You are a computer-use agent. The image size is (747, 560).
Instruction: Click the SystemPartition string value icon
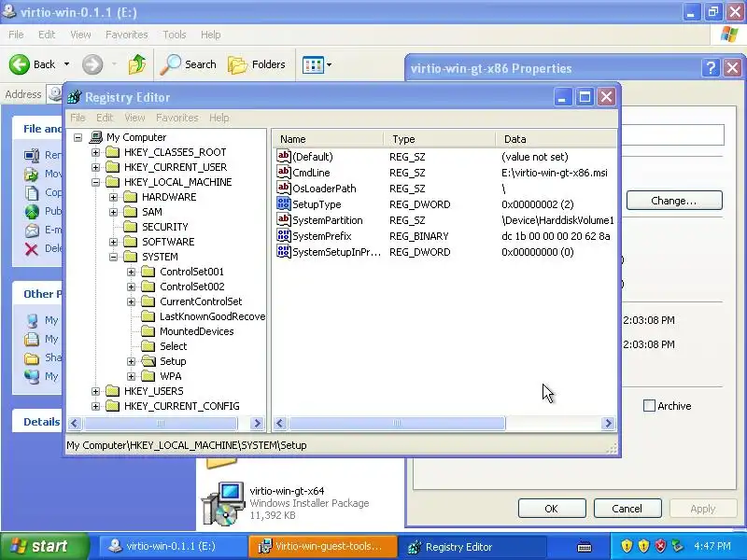click(x=284, y=219)
